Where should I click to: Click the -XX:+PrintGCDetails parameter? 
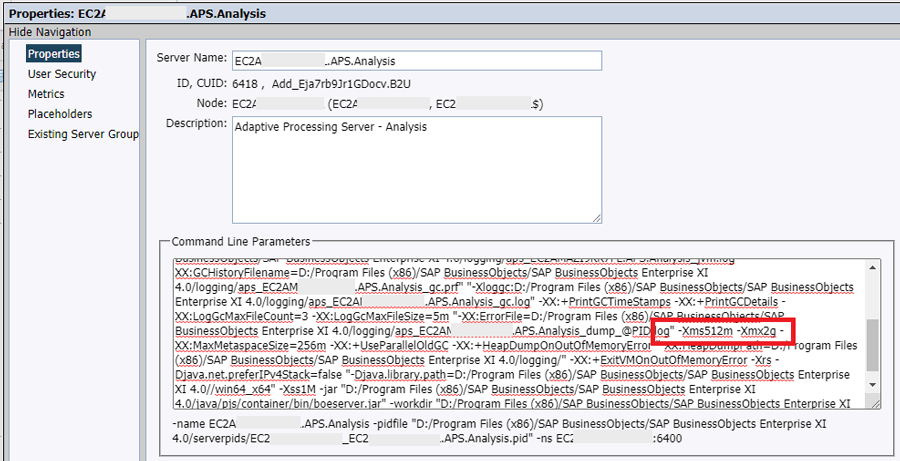[x=726, y=302]
